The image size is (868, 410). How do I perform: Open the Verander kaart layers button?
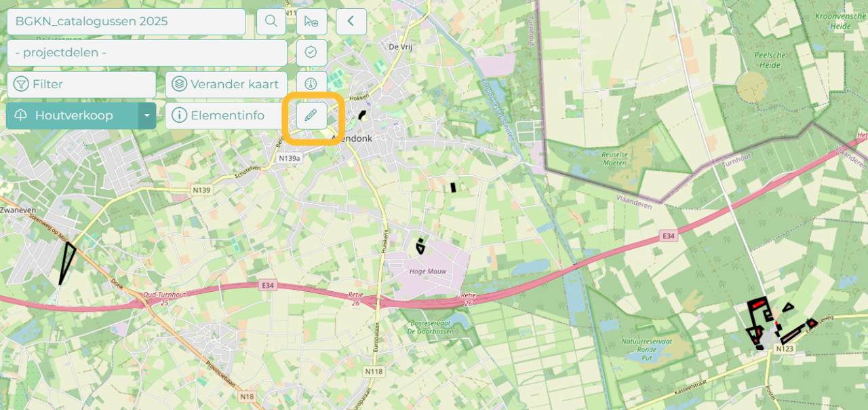pyautogui.click(x=226, y=84)
